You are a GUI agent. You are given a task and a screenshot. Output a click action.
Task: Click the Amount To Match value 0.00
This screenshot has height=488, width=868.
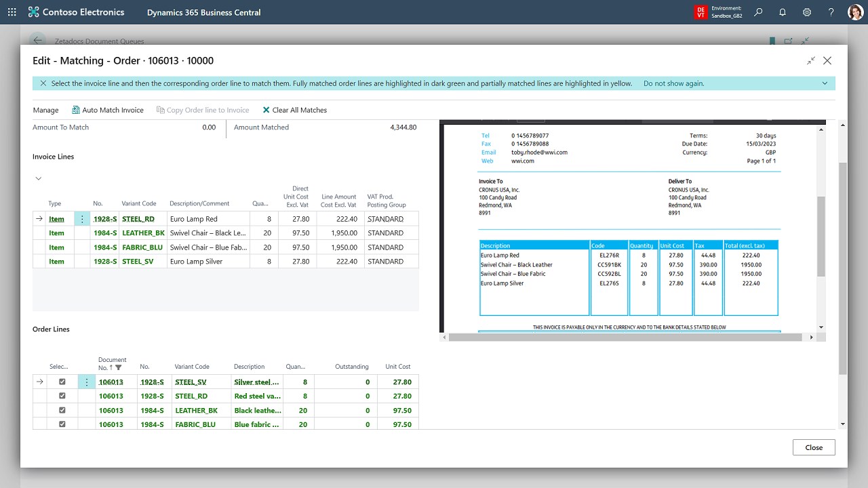pos(209,127)
